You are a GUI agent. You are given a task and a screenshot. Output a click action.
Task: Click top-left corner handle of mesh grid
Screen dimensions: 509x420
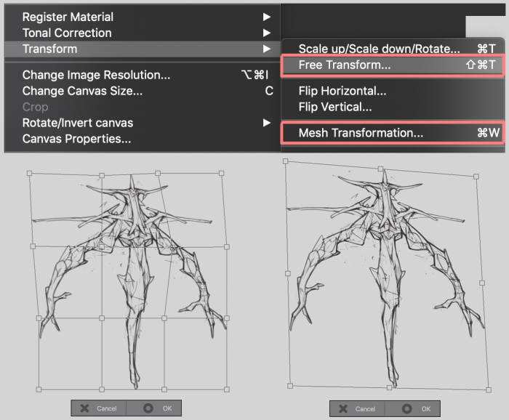tap(29, 174)
